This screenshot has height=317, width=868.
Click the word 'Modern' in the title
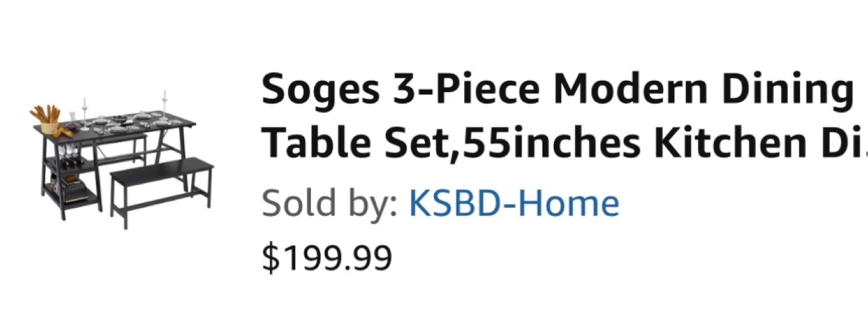pos(629,89)
